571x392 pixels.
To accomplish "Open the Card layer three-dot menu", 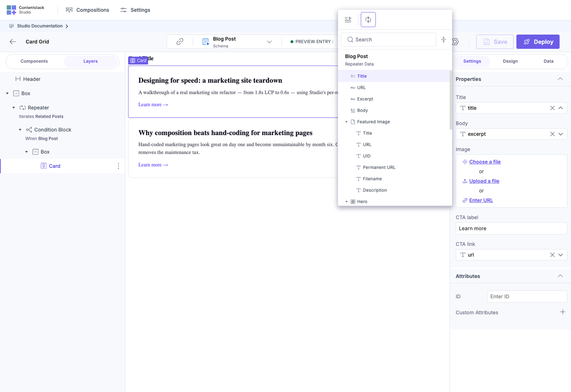I will [x=118, y=166].
